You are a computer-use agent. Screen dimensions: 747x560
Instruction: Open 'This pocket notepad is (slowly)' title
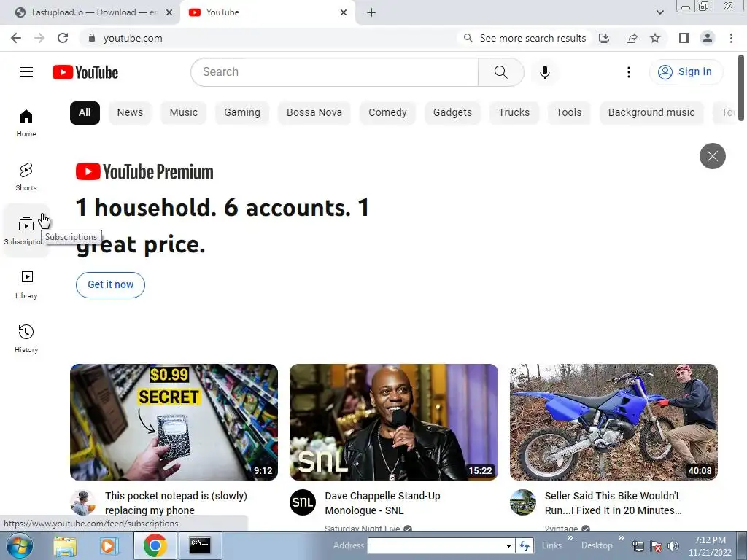[176, 503]
